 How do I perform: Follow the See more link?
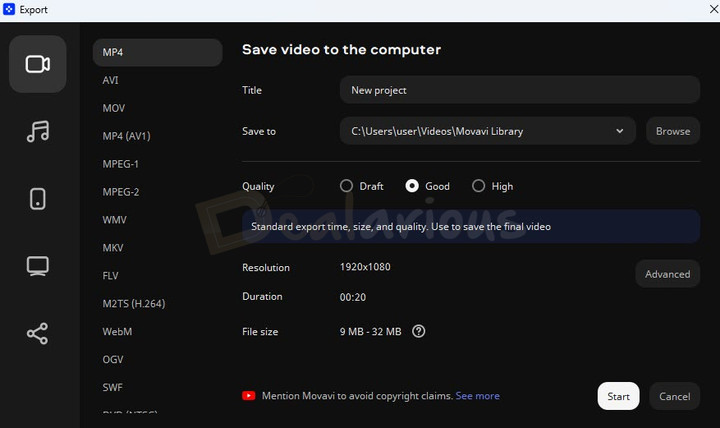point(478,396)
